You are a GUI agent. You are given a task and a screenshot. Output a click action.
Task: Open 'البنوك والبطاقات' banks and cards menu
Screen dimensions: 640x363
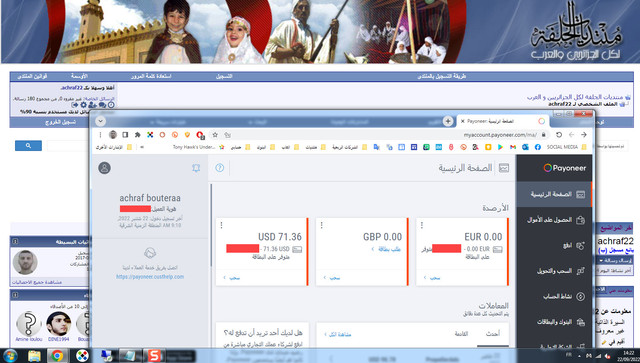tap(554, 322)
